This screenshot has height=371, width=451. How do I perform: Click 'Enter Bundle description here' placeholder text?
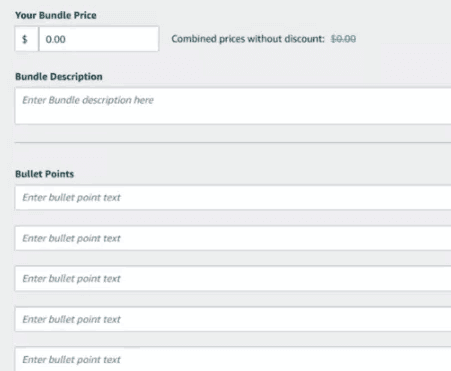pos(88,100)
